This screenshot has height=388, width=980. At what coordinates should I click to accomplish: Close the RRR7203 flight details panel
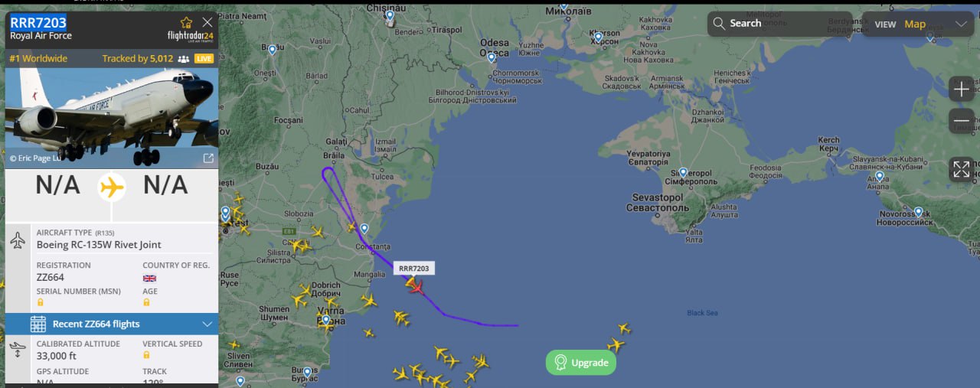(207, 22)
